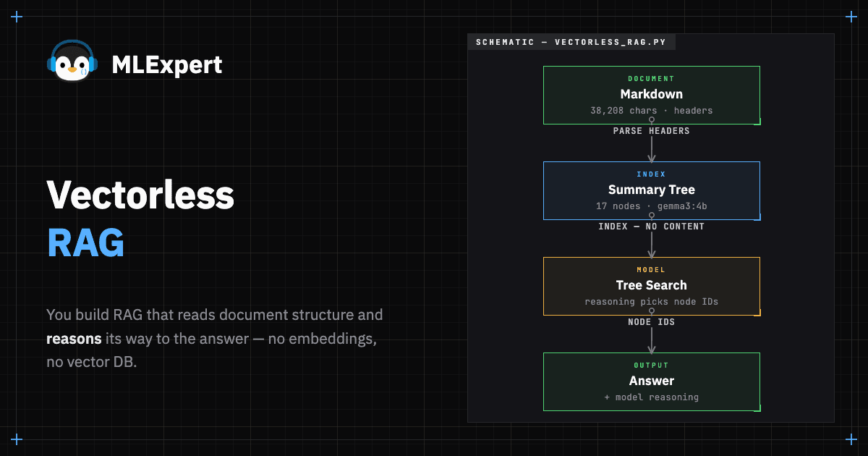The width and height of the screenshot is (868, 456).
Task: Click the top-left blue plus marker
Action: 17,17
